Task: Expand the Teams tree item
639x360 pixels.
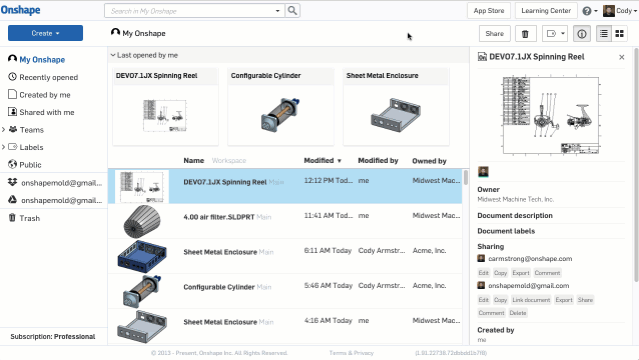Action: [x=3, y=130]
